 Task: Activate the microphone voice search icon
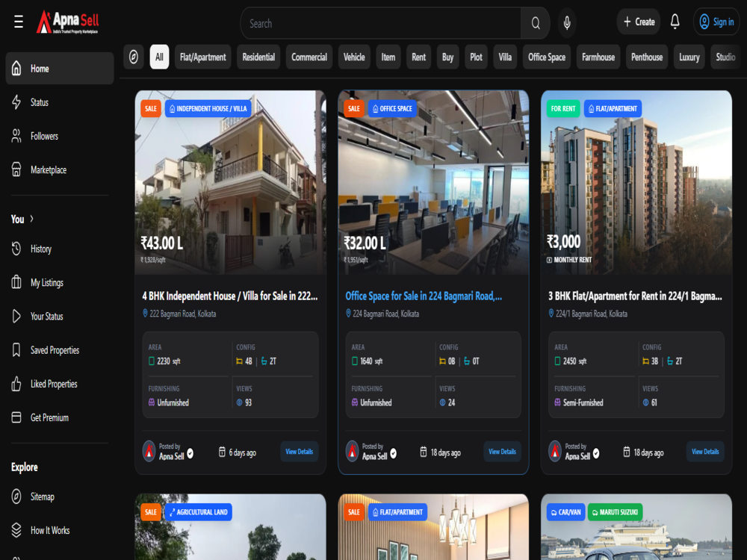coord(567,22)
